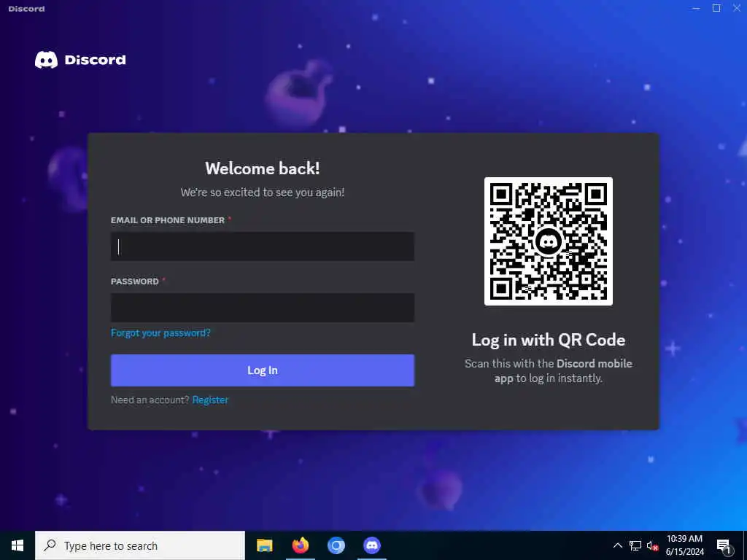Click the Email or Phone Number input field
This screenshot has width=747, height=560.
tap(263, 246)
